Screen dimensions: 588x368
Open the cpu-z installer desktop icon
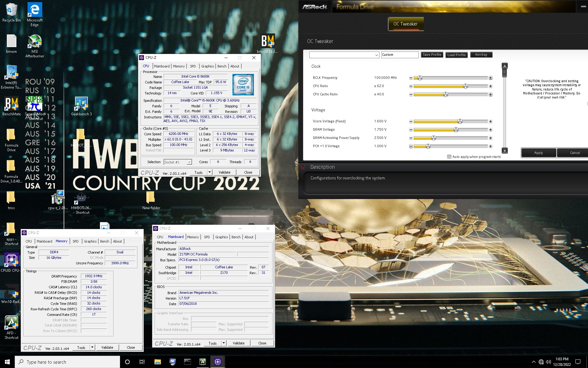pyautogui.click(x=58, y=200)
